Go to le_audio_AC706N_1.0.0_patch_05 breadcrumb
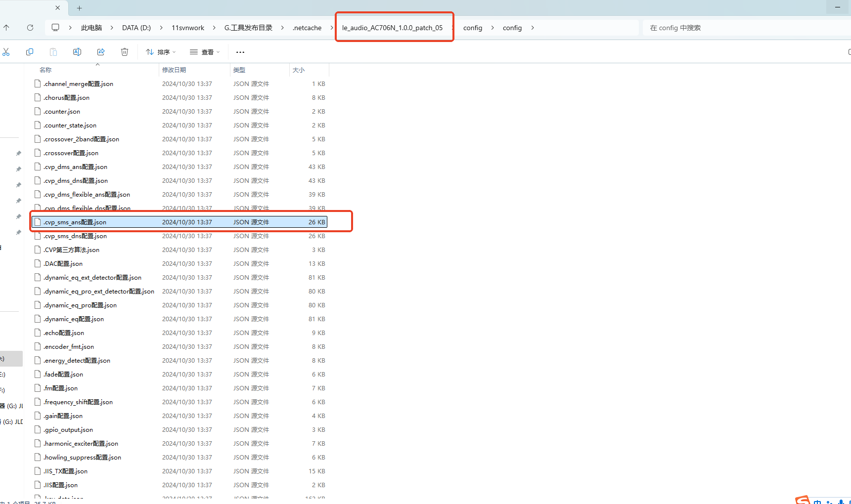The image size is (851, 504). click(393, 28)
